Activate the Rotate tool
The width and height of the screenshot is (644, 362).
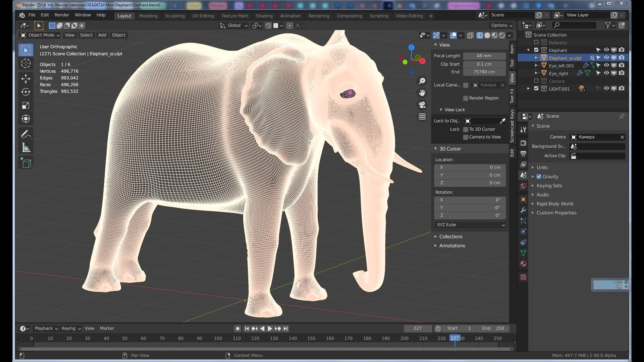26,92
